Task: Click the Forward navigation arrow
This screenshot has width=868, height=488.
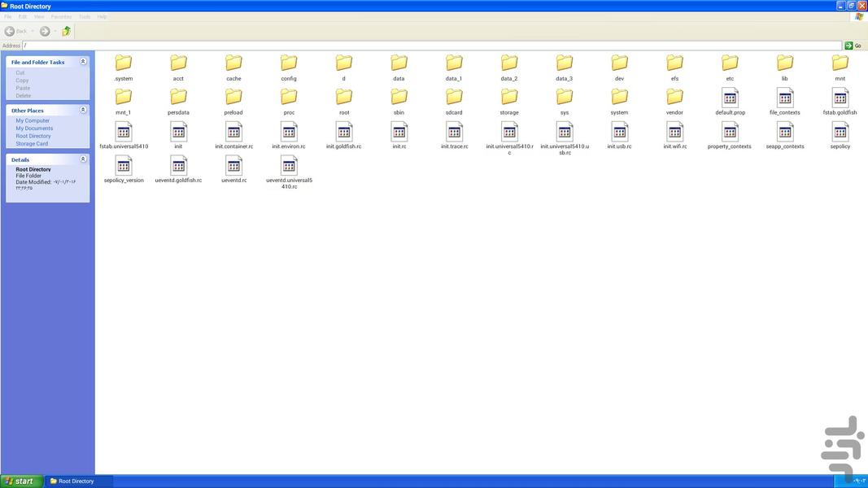Action: click(x=45, y=31)
